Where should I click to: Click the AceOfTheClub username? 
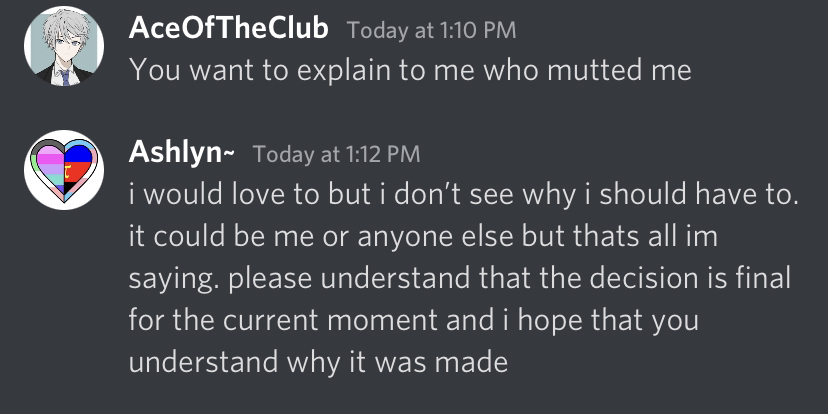click(229, 30)
